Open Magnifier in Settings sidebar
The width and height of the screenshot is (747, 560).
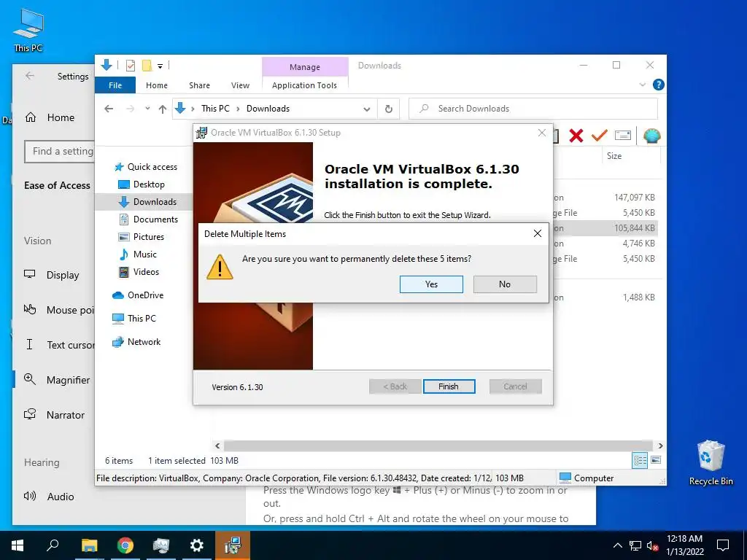[57, 380]
